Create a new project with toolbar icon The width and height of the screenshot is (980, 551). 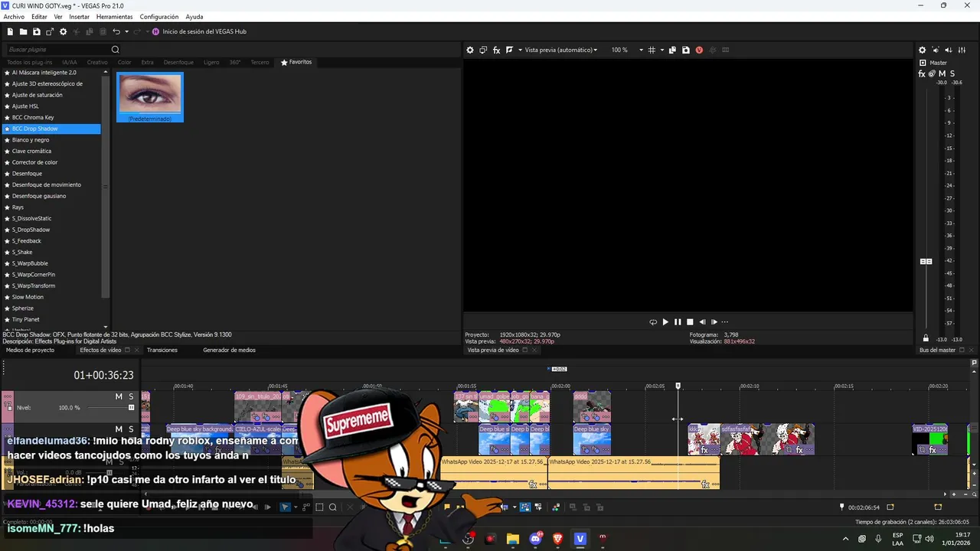(10, 31)
